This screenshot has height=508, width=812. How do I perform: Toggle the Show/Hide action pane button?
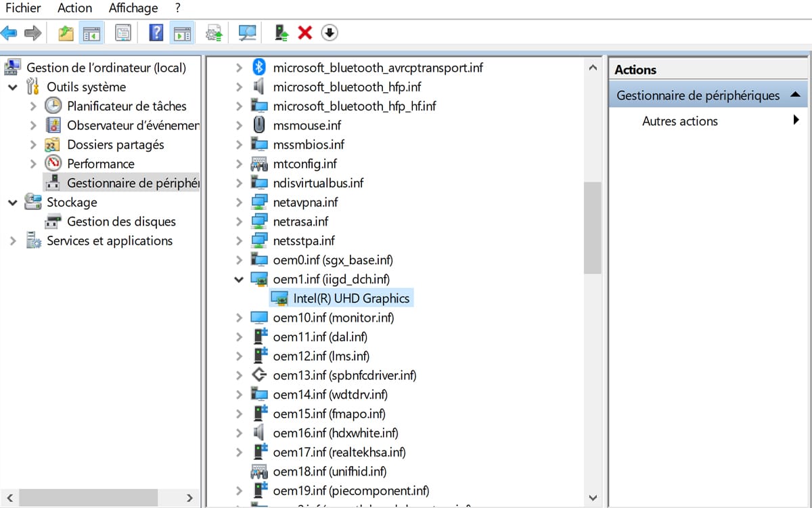pyautogui.click(x=181, y=32)
